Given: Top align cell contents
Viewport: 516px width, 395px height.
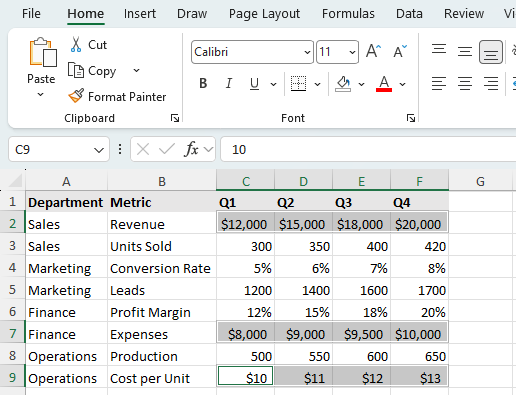Looking at the screenshot, I should click(439, 49).
